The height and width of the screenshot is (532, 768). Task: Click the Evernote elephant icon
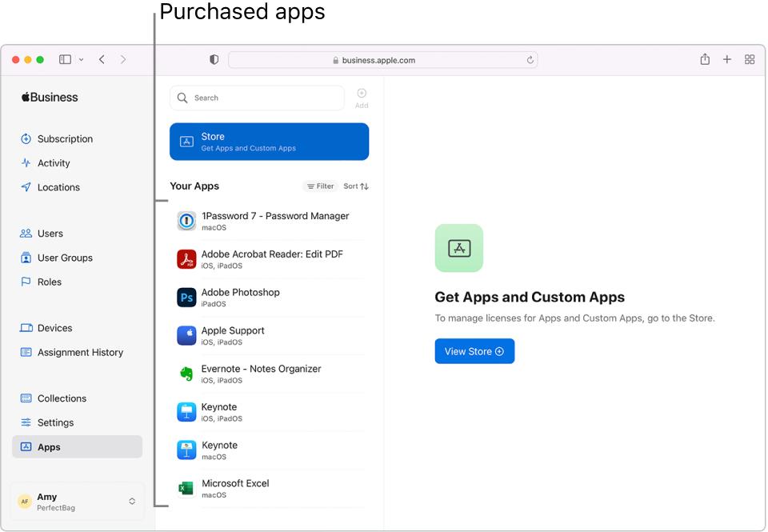pyautogui.click(x=186, y=374)
